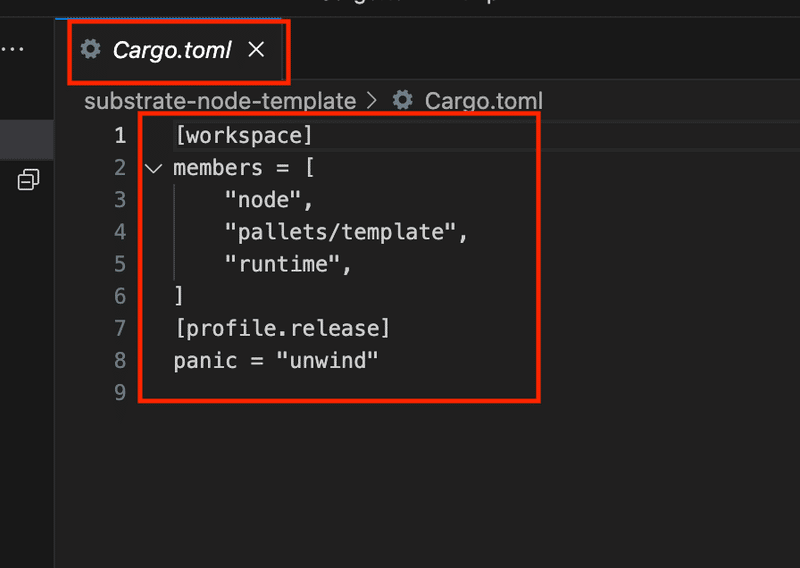Collapse the members array fold arrow
The image size is (800, 568).
pos(153,168)
